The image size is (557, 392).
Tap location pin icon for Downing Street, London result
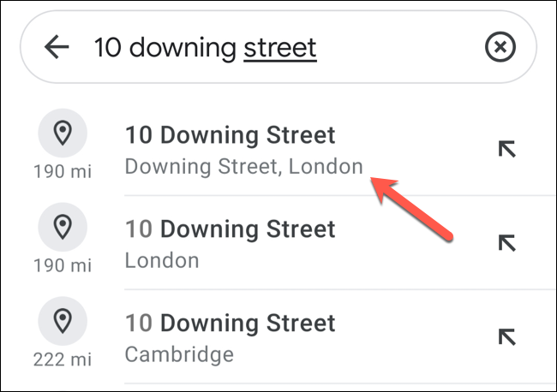(63, 133)
